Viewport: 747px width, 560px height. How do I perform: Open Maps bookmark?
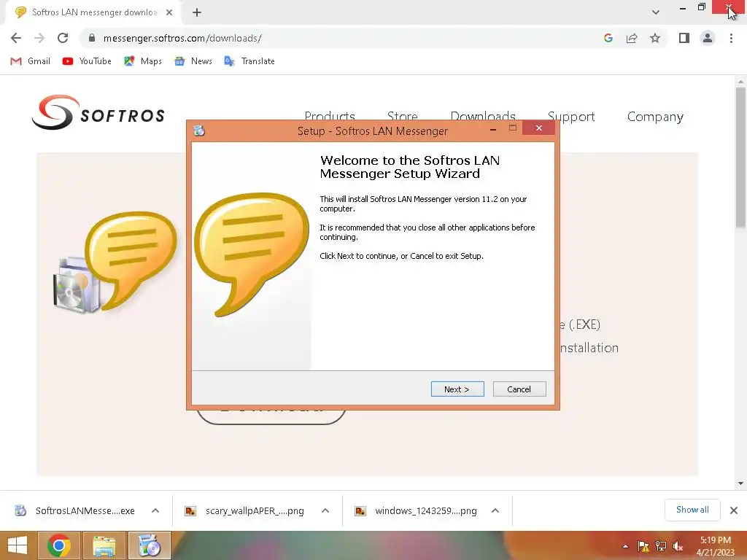(143, 61)
